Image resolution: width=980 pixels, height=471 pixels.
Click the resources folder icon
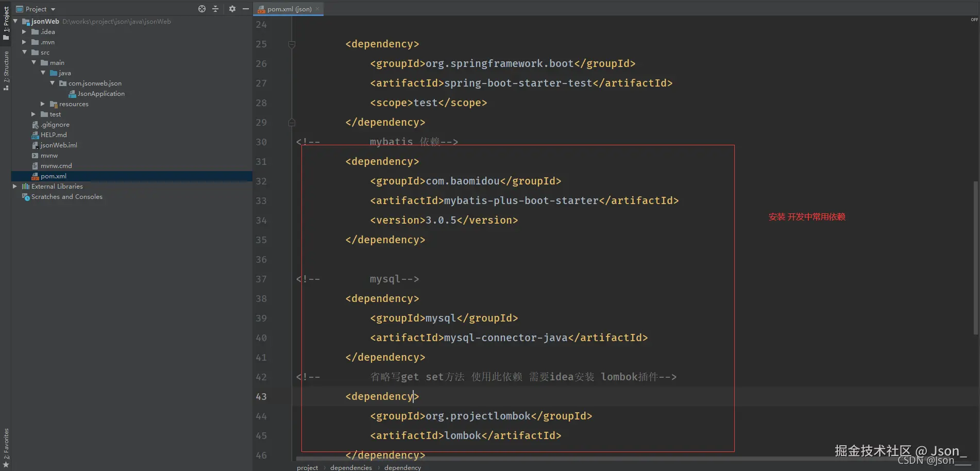click(x=54, y=104)
